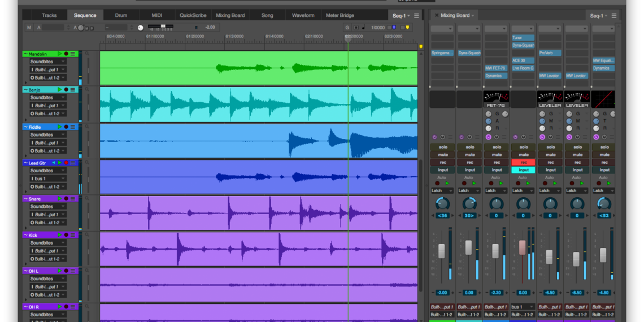Click the purple power icon on first channel
This screenshot has height=322, width=644.
pos(434,137)
